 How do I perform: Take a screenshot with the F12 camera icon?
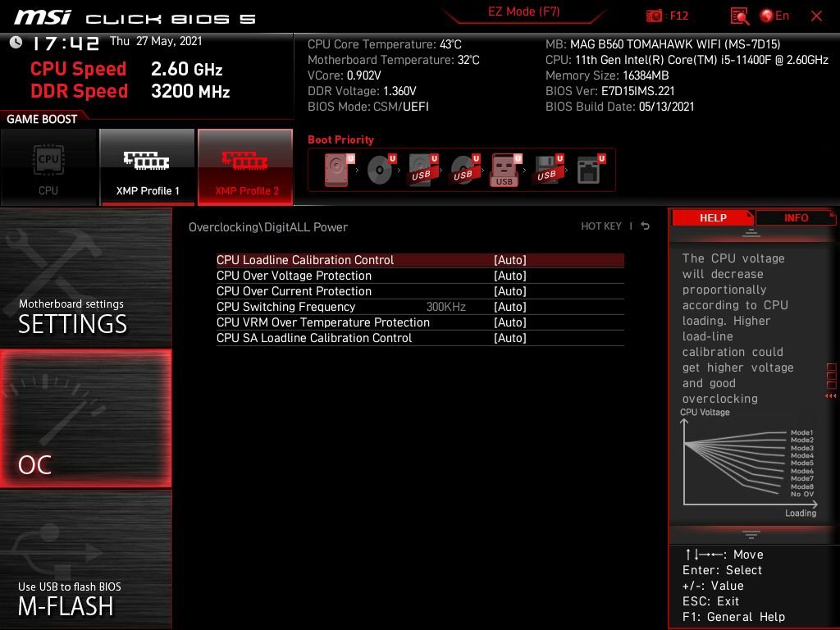tap(654, 16)
